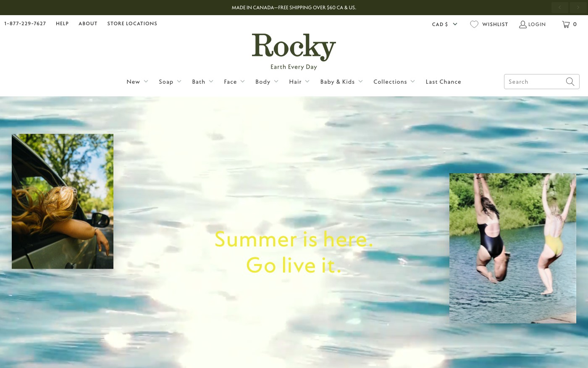Expand the Face menu
The height and width of the screenshot is (368, 588).
(x=234, y=82)
